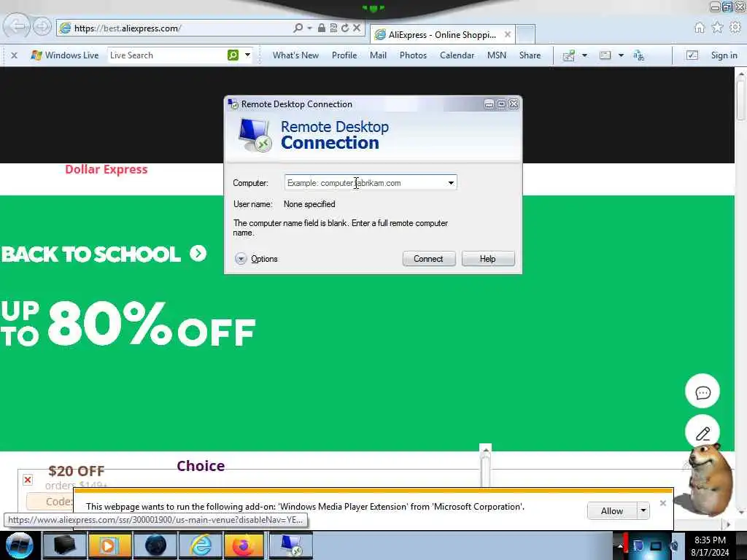Screen dimensions: 747x560
Task: Open the Tools gear icon
Action: coord(735,28)
